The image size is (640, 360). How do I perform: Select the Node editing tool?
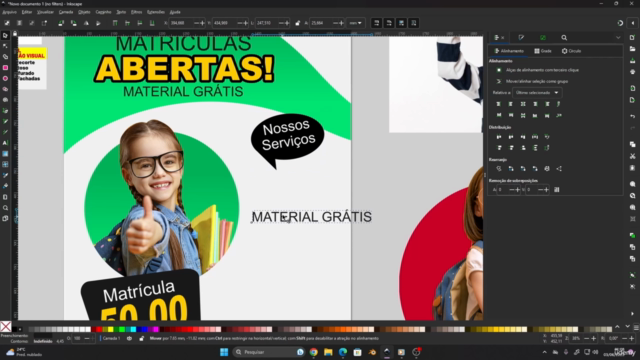click(5, 46)
